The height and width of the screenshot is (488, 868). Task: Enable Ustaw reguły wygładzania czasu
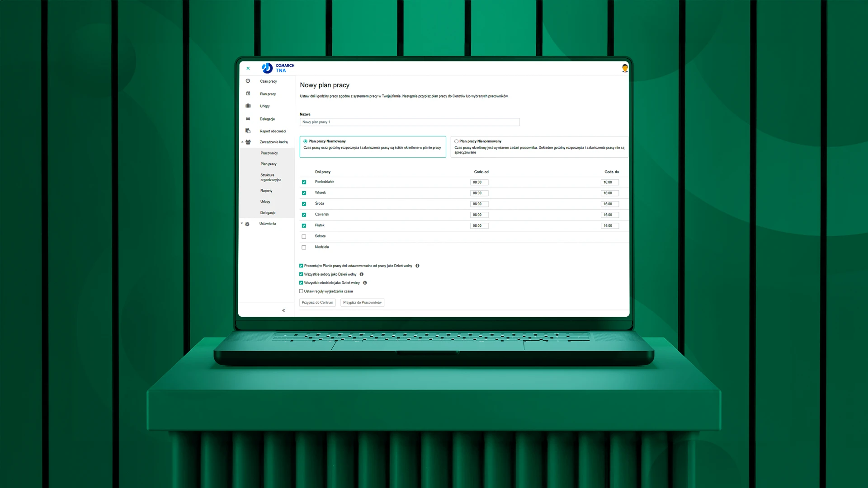(x=301, y=291)
